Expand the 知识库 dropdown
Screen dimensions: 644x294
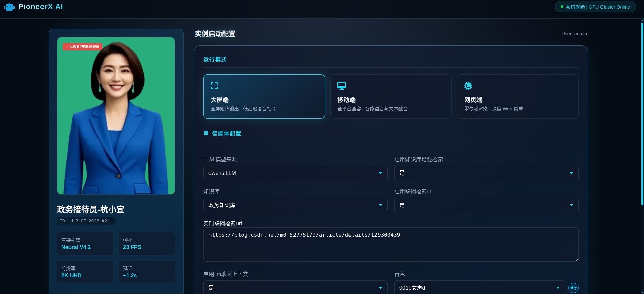(x=295, y=205)
